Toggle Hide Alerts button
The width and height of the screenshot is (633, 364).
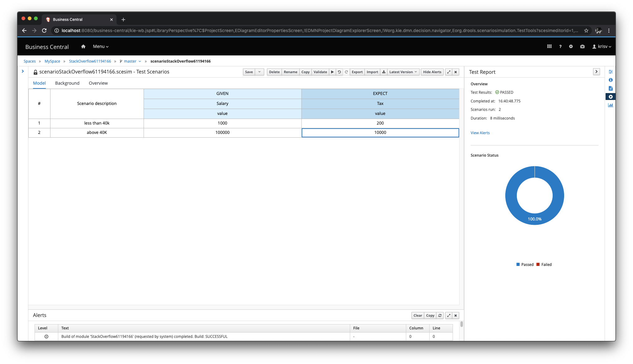[x=432, y=72]
